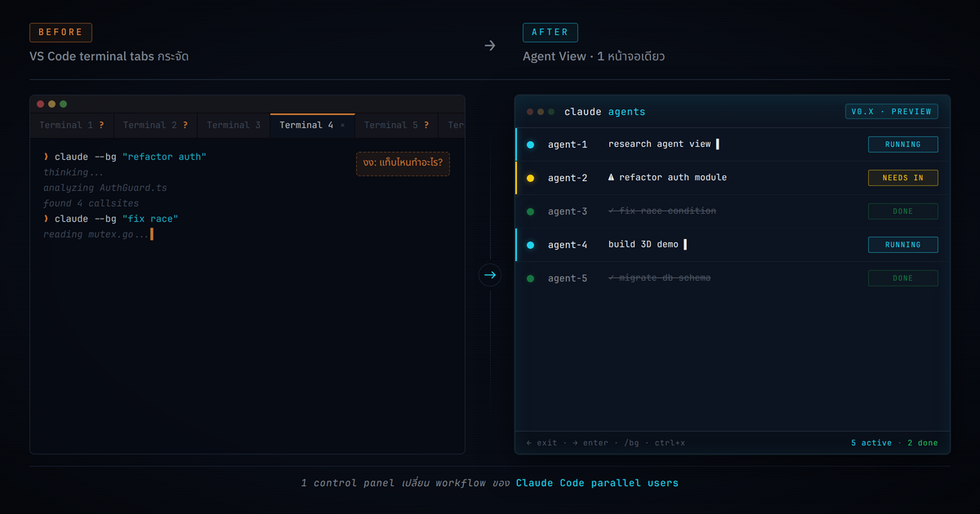Click the command line with "fix race"
The height and width of the screenshot is (514, 980).
[111, 219]
